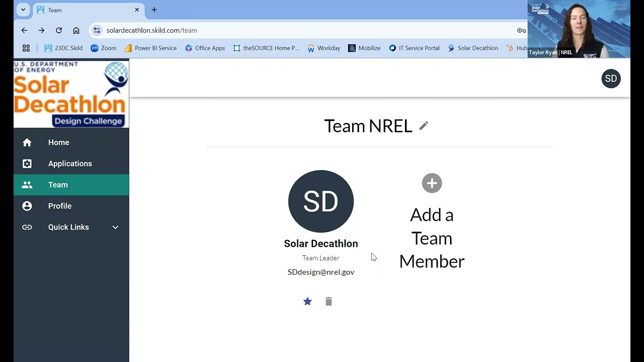Click the Applications gear icon in sidebar
Screen dimensions: 644x362
pyautogui.click(x=27, y=164)
